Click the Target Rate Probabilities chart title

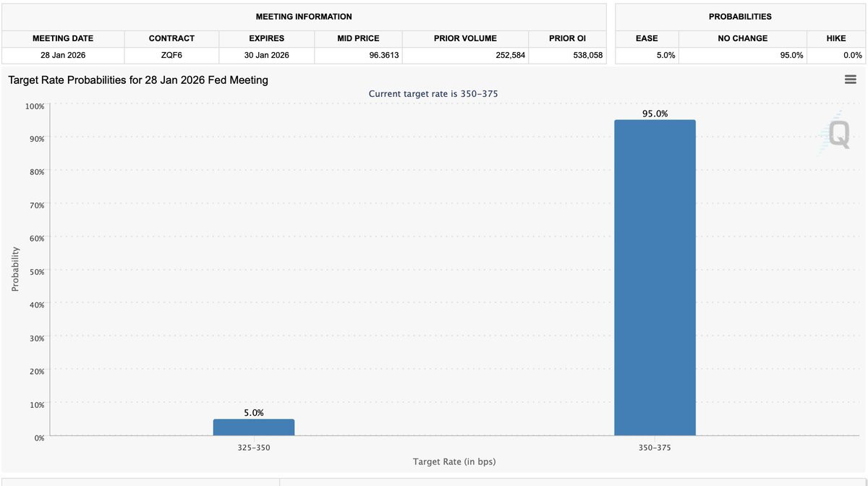click(x=138, y=80)
